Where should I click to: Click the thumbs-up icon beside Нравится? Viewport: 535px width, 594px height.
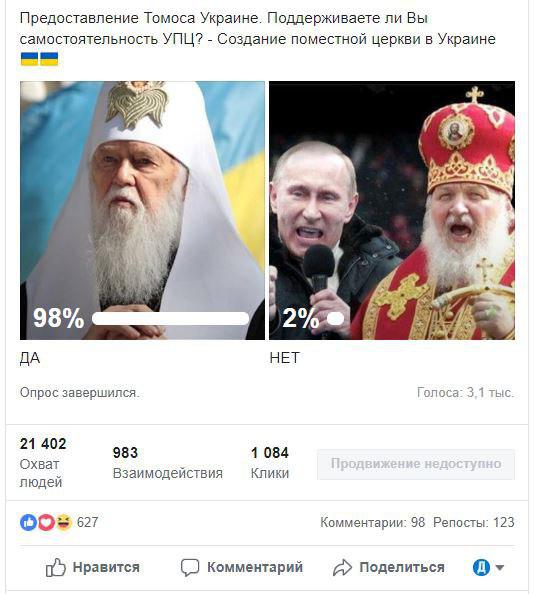point(56,567)
